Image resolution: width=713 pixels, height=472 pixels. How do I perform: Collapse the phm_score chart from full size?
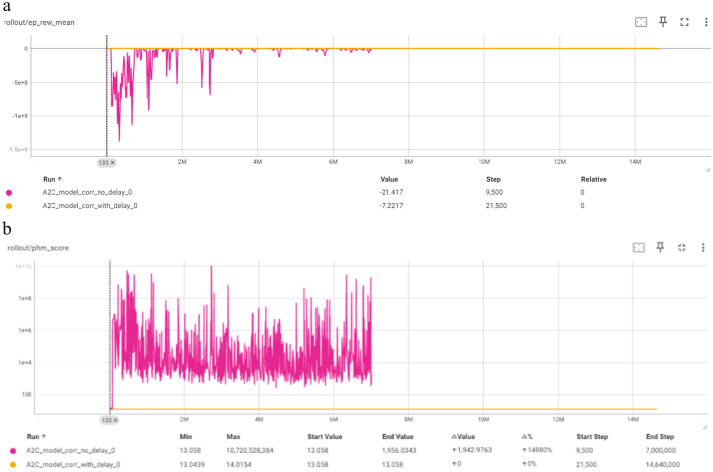(x=682, y=247)
